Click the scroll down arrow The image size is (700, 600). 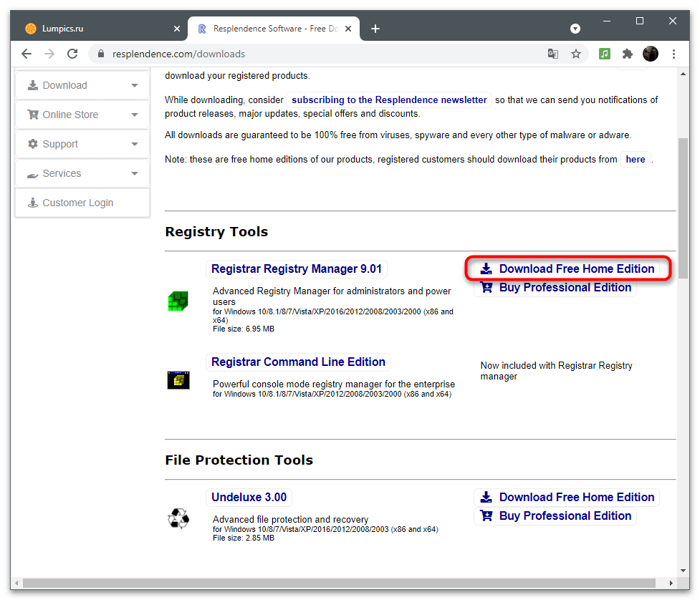click(x=683, y=570)
